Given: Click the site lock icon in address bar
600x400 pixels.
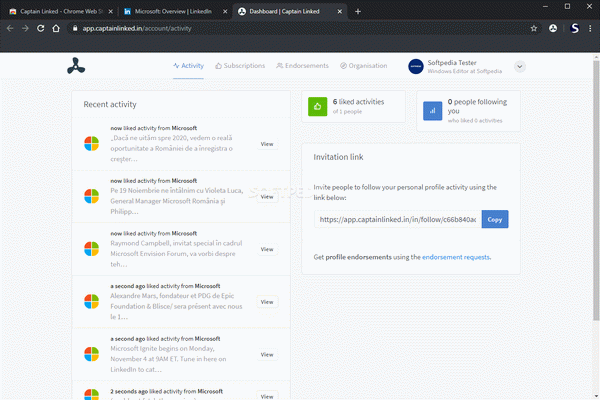Looking at the screenshot, I should 75,28.
